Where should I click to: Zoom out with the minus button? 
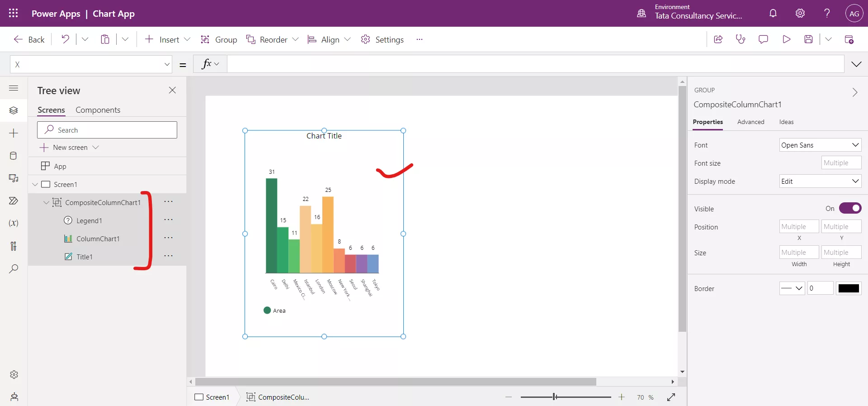509,397
